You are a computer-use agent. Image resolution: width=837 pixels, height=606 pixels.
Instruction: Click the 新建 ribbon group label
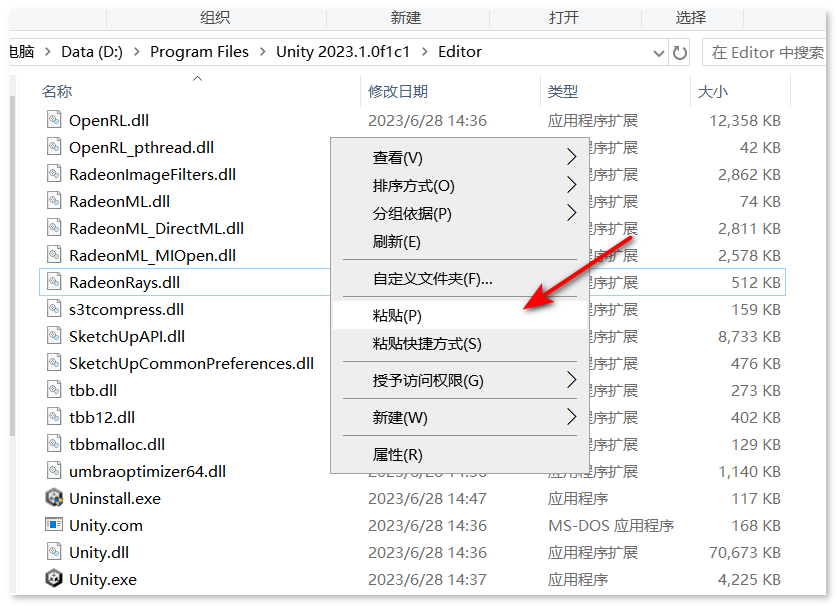406,18
